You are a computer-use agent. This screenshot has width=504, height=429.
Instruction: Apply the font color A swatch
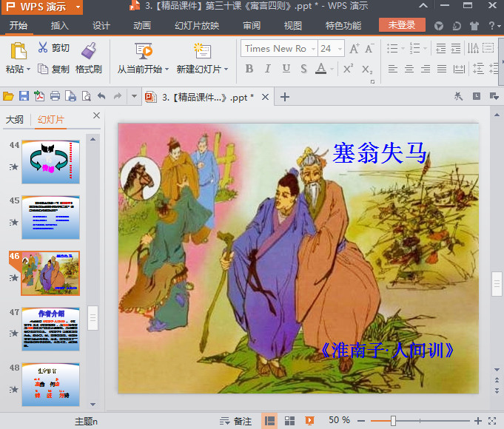tap(320, 69)
